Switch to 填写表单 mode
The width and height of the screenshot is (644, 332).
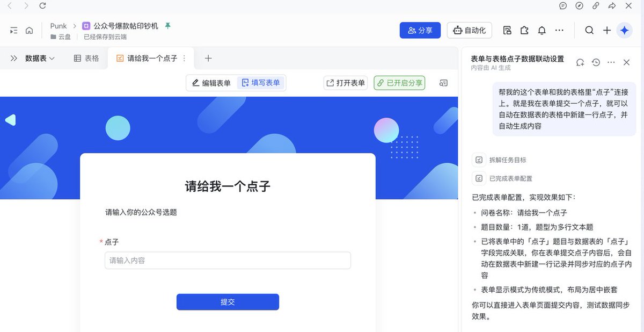click(261, 83)
